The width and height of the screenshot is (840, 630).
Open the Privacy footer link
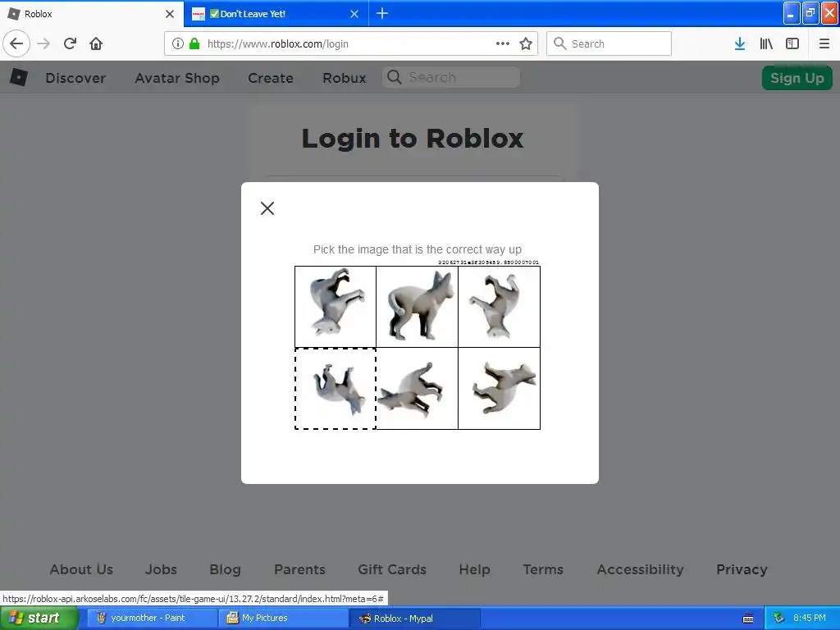pyautogui.click(x=742, y=569)
